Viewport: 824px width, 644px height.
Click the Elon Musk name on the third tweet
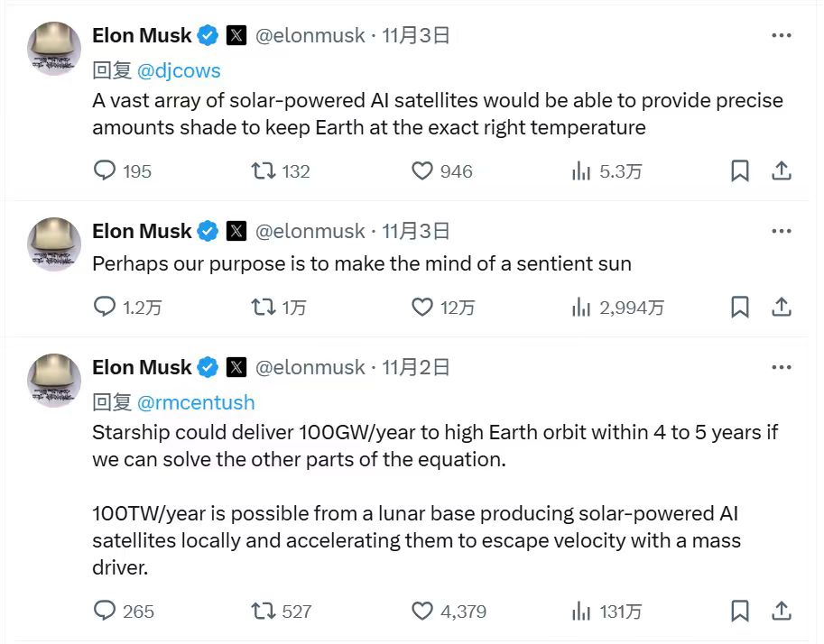pos(142,367)
